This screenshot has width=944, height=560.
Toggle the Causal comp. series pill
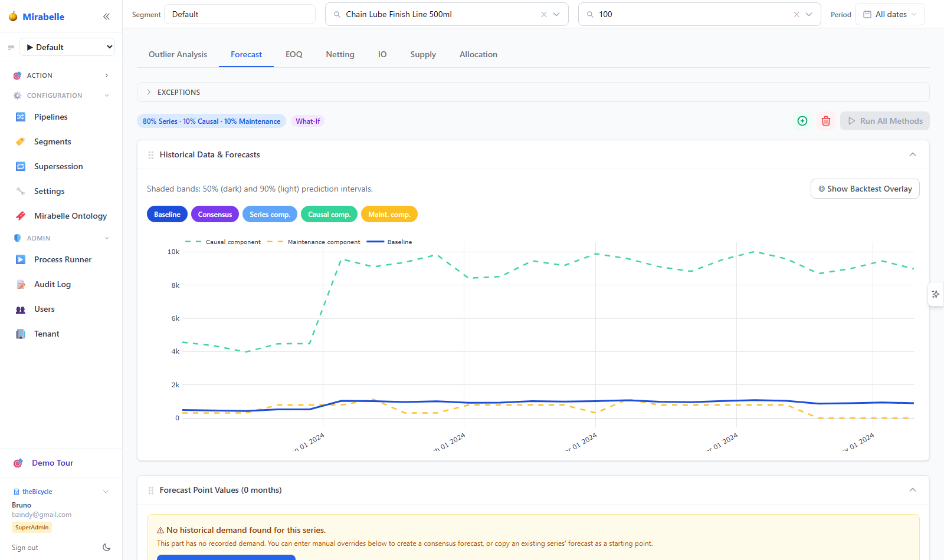tap(329, 214)
